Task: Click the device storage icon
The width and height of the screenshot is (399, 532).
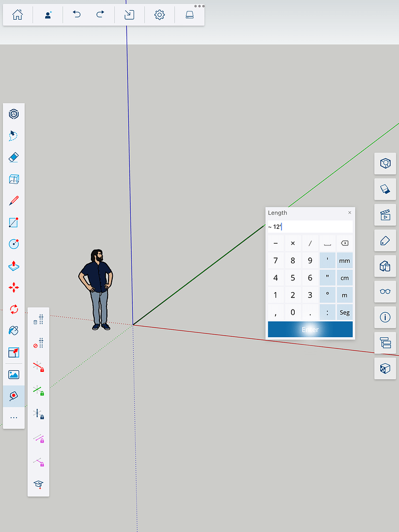Action: (x=190, y=14)
